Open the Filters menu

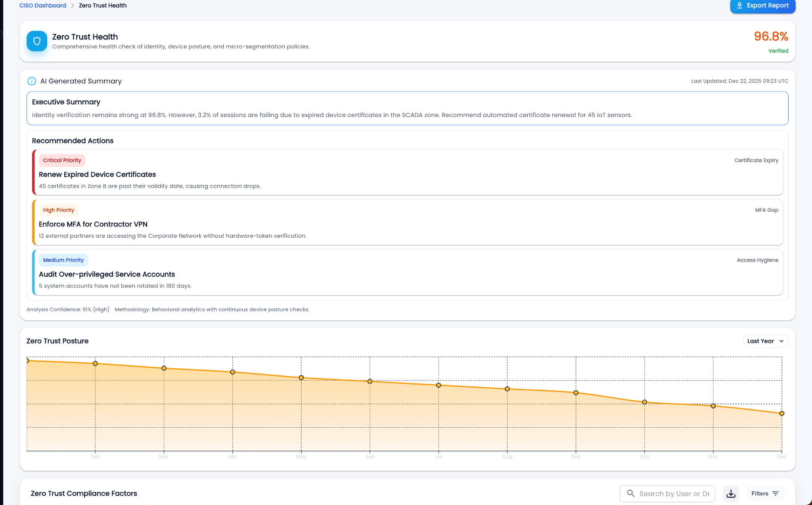point(765,494)
